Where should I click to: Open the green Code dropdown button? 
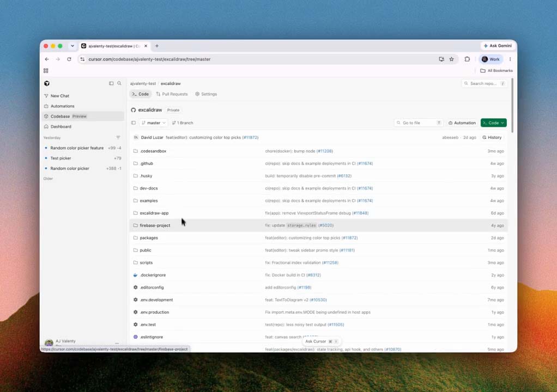(493, 122)
